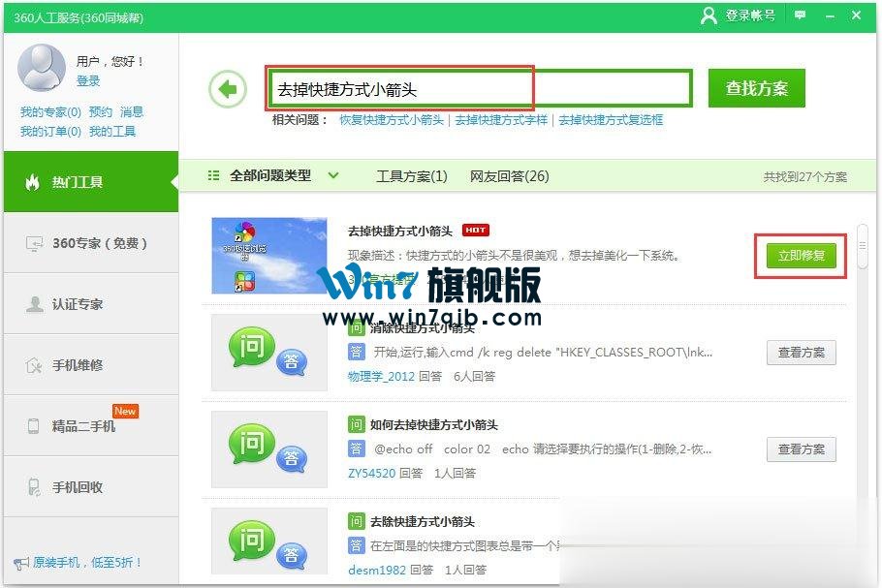Screen dimensions: 882x588
Task: Open question title 消除快捷方式小箭头
Action: point(423,327)
